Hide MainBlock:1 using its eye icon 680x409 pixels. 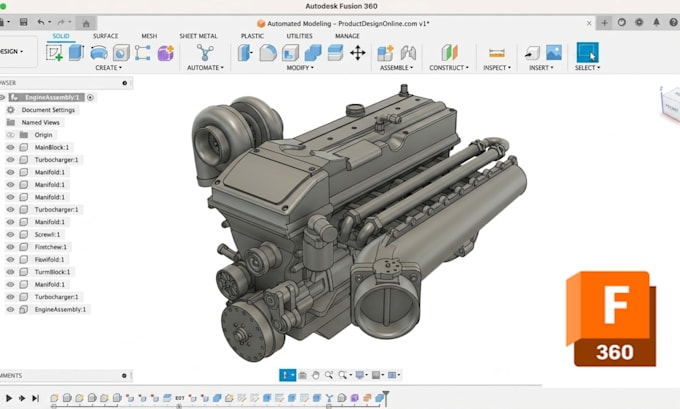point(10,147)
